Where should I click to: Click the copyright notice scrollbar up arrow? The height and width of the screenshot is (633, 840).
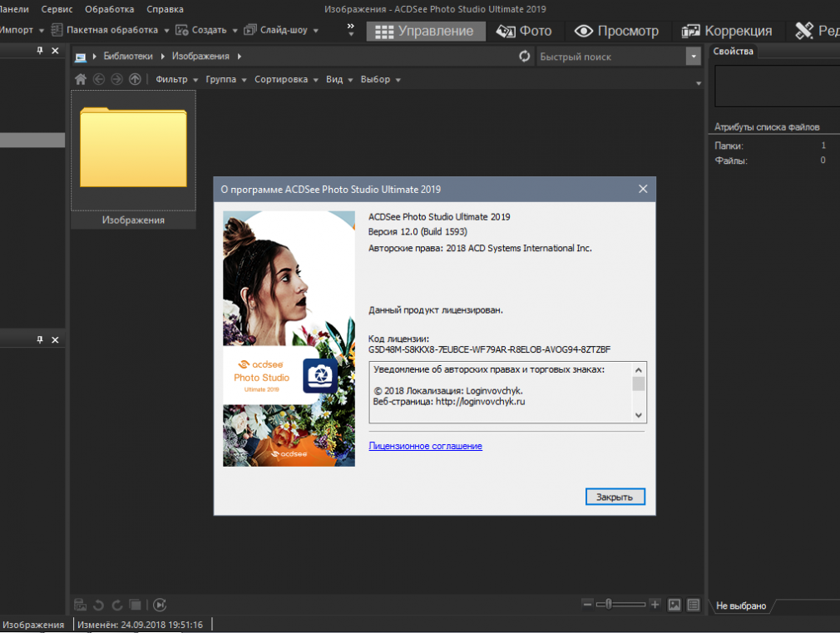click(x=638, y=370)
